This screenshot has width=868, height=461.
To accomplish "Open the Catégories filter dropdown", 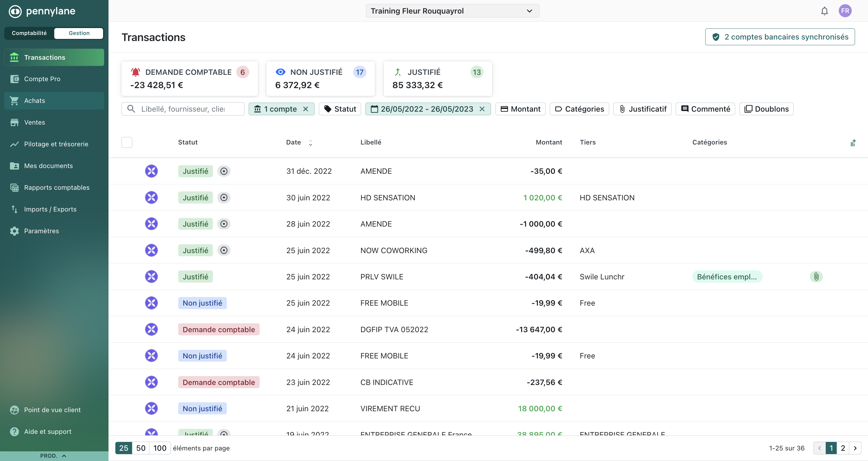I will coord(579,109).
